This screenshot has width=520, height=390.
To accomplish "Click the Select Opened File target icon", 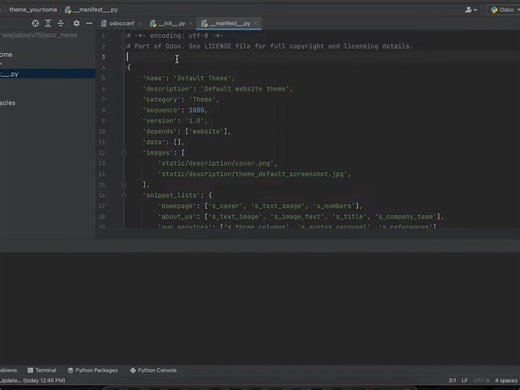I will 35,23.
